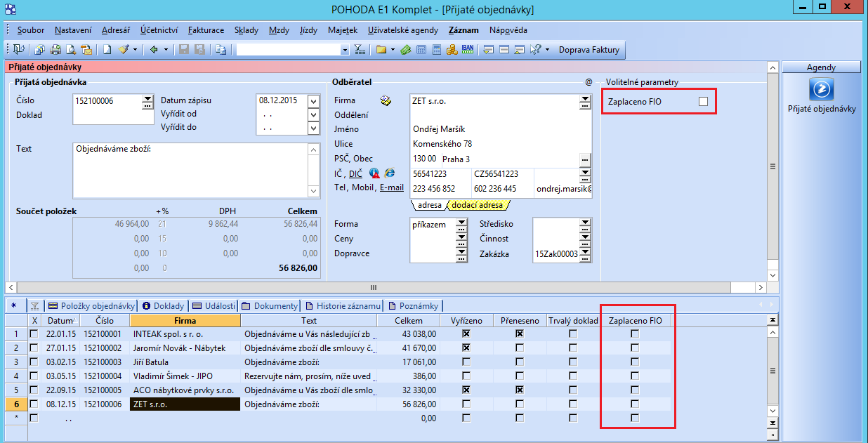
Task: Toggle Přeneseno checkbox for ACO nábytkové prvky row
Action: pos(519,390)
